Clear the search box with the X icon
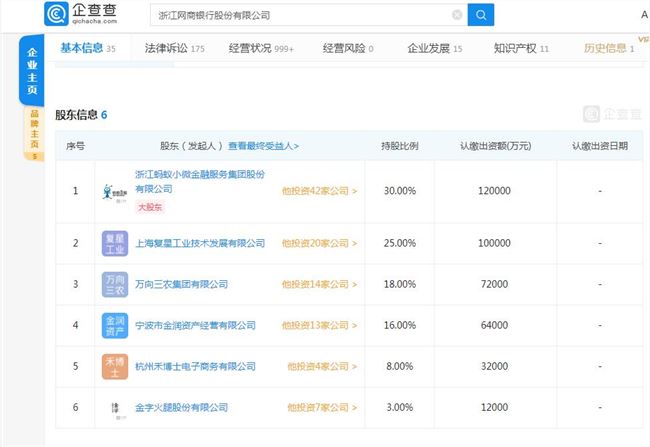The width and height of the screenshot is (650, 447). click(457, 15)
